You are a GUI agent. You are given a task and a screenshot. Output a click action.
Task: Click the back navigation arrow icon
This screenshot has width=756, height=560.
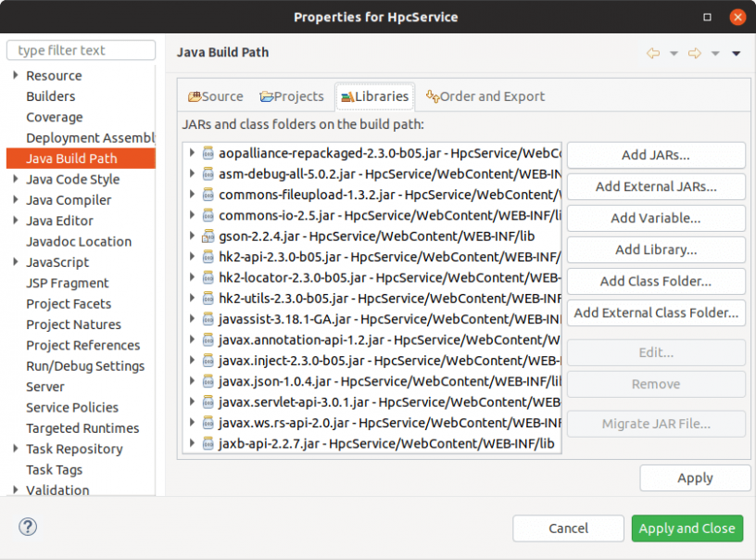653,54
